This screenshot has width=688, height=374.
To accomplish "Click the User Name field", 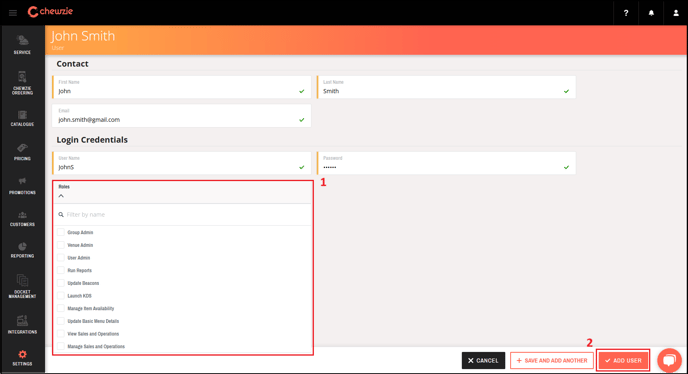I will [x=182, y=163].
